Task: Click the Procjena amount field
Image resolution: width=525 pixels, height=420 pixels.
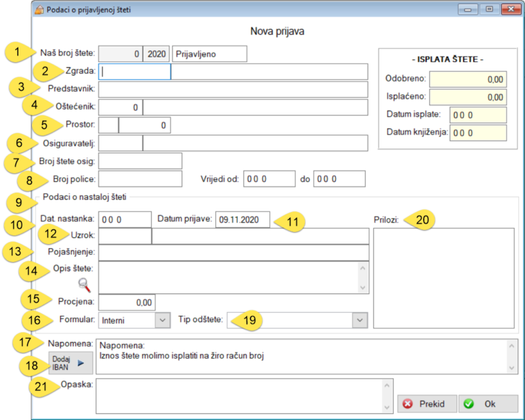Action: pyautogui.click(x=127, y=302)
